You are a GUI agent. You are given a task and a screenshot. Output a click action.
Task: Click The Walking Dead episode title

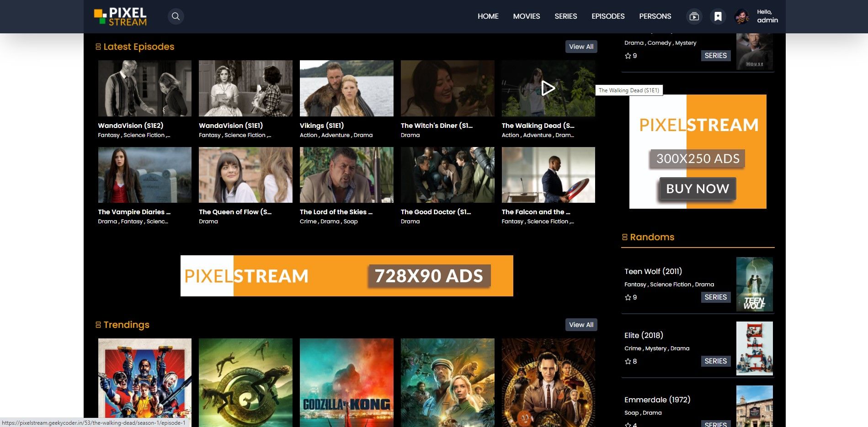(x=538, y=126)
